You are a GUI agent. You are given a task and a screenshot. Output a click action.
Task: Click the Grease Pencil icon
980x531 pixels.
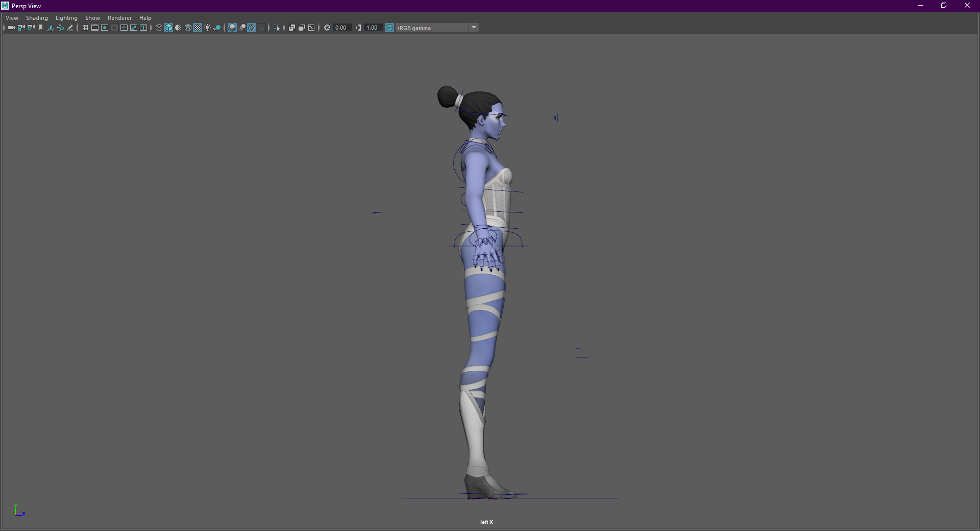point(70,28)
